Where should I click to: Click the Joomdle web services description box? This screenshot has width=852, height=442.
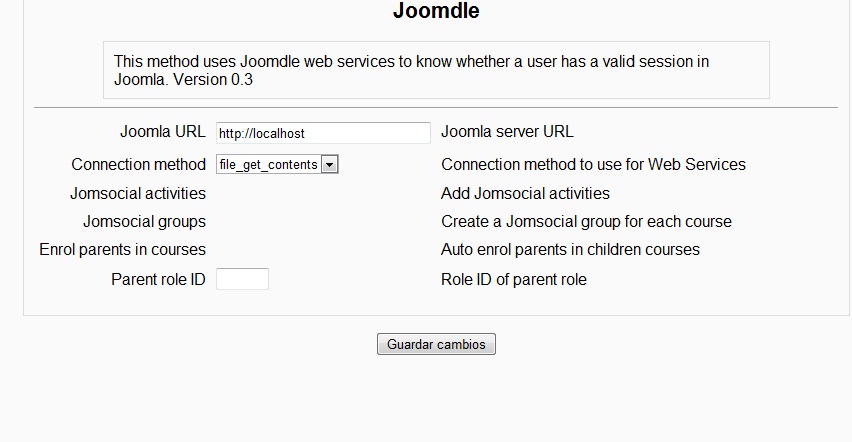(x=436, y=70)
